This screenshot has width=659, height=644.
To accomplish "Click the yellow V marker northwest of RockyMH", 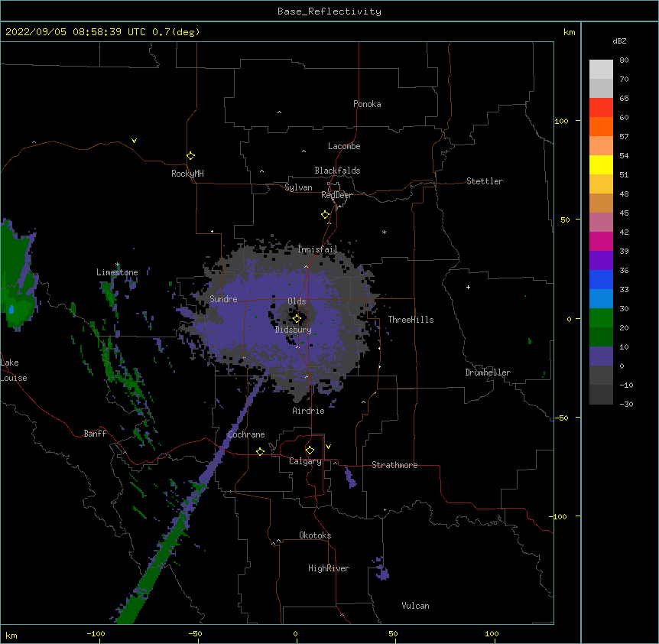I will pyautogui.click(x=134, y=141).
